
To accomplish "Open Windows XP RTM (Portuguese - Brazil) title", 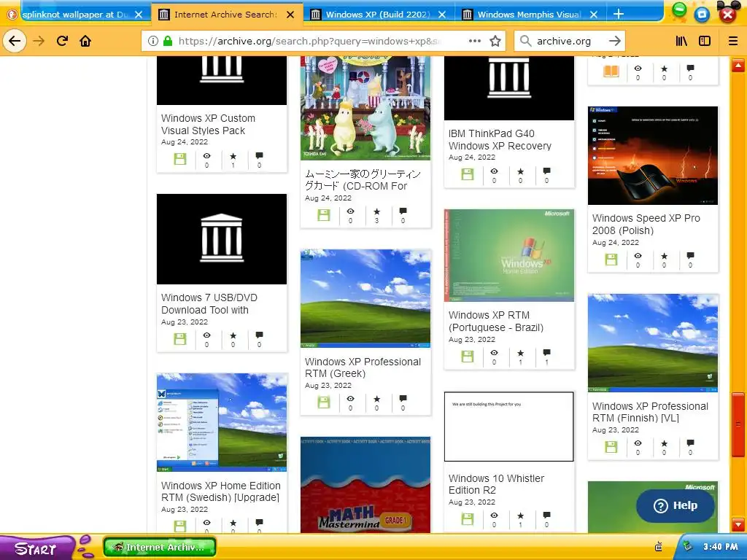I will pos(496,322).
